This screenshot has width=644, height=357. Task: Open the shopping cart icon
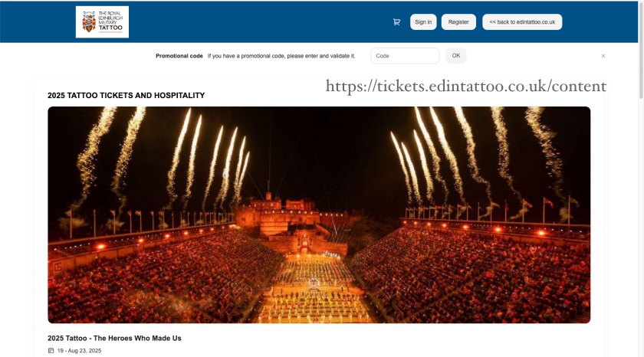tap(396, 22)
